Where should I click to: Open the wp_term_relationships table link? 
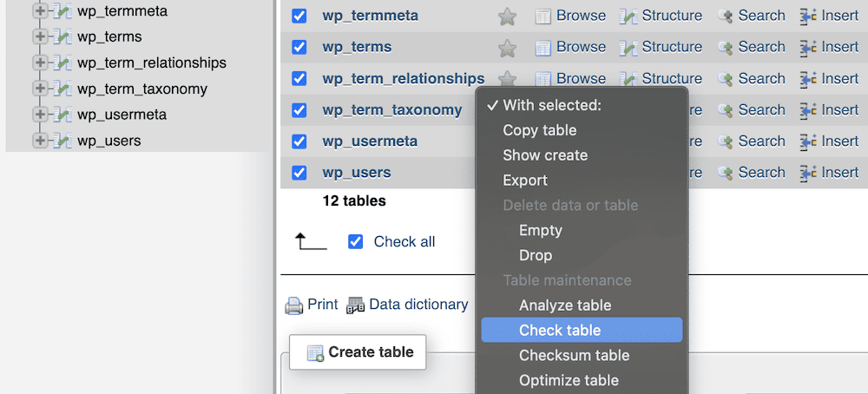click(403, 79)
